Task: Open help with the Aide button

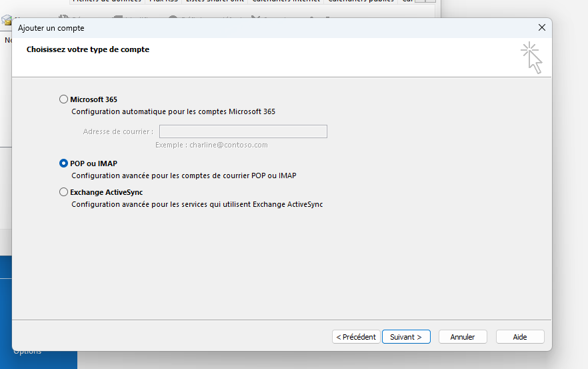Action: tap(520, 337)
